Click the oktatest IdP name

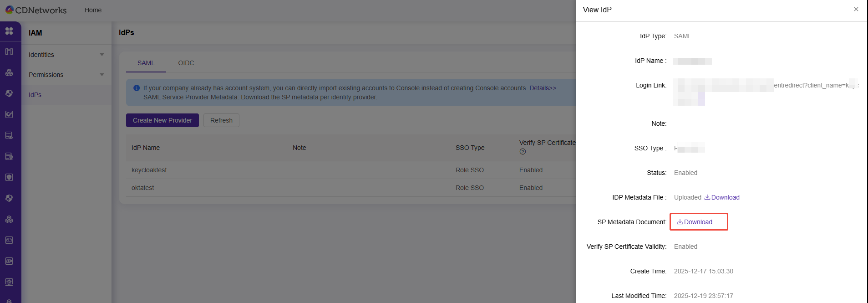[143, 188]
